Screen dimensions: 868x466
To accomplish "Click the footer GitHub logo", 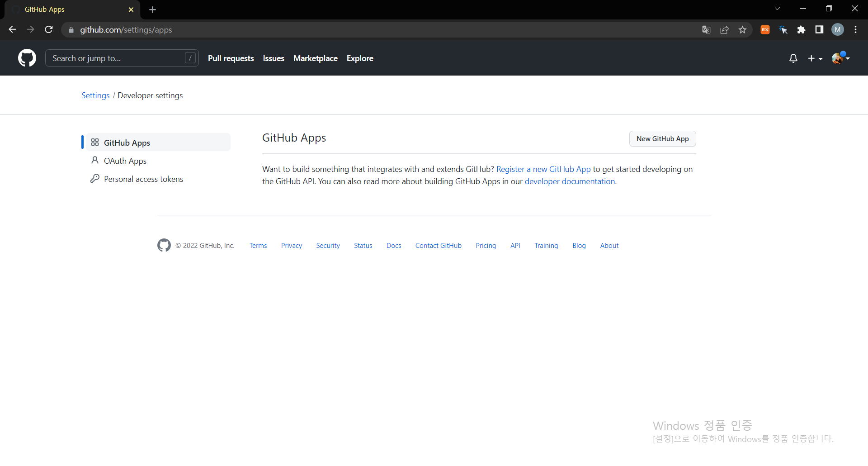I will [164, 245].
